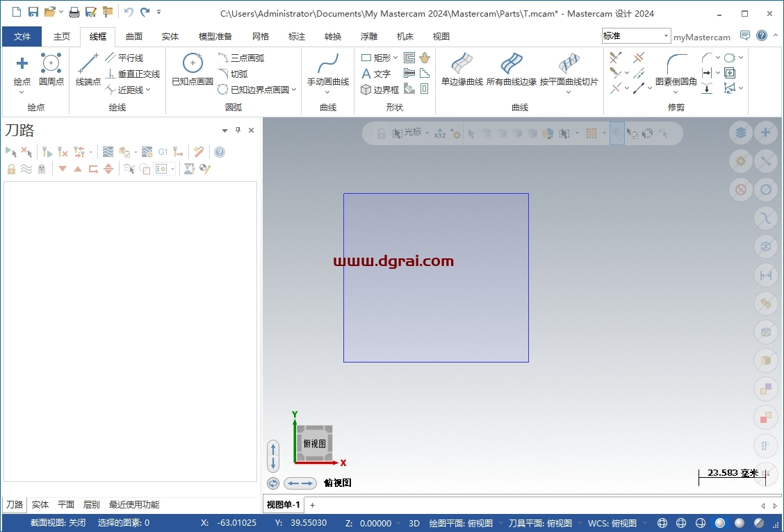Click the myMastercam link

pyautogui.click(x=701, y=37)
